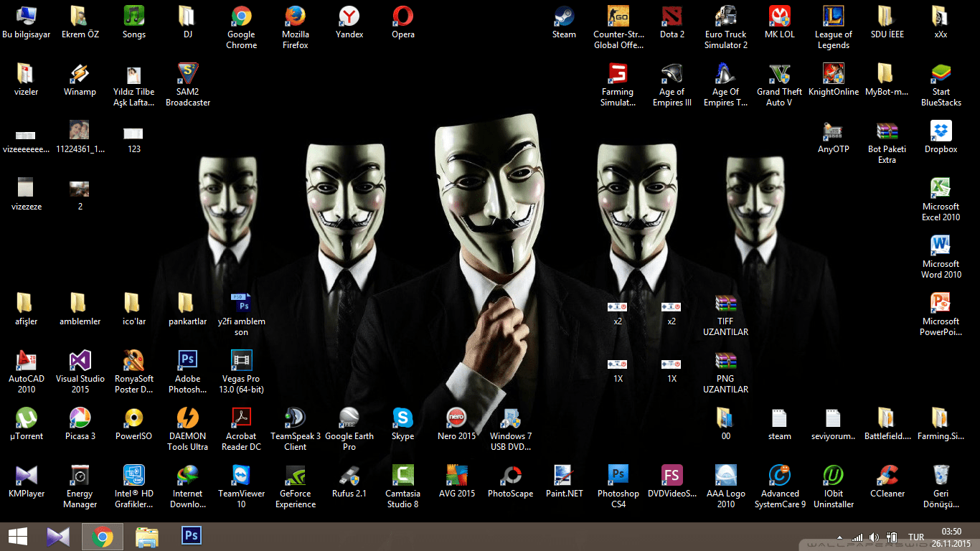Open the MK LOL shortcut
Viewport: 980px width, 551px height.
pyautogui.click(x=780, y=22)
